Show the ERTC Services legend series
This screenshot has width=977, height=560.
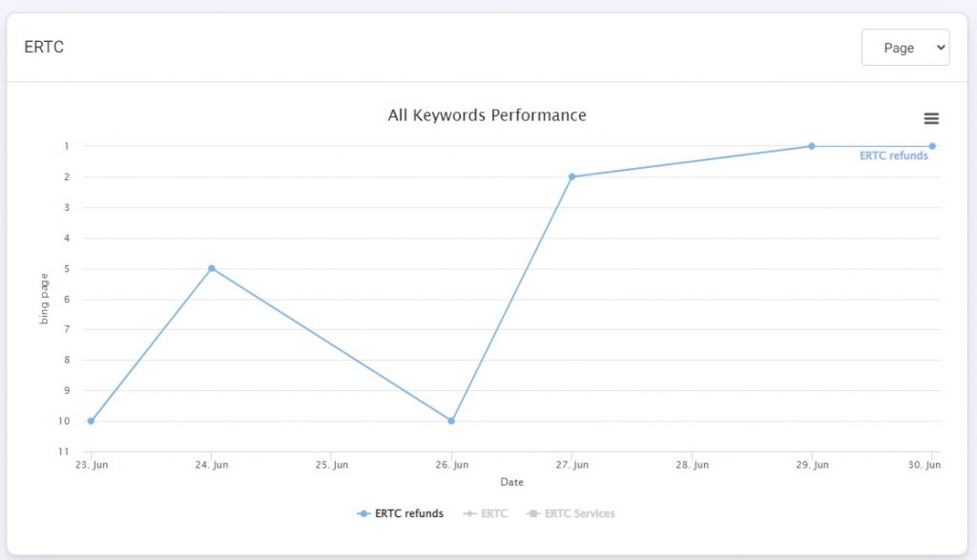click(579, 513)
